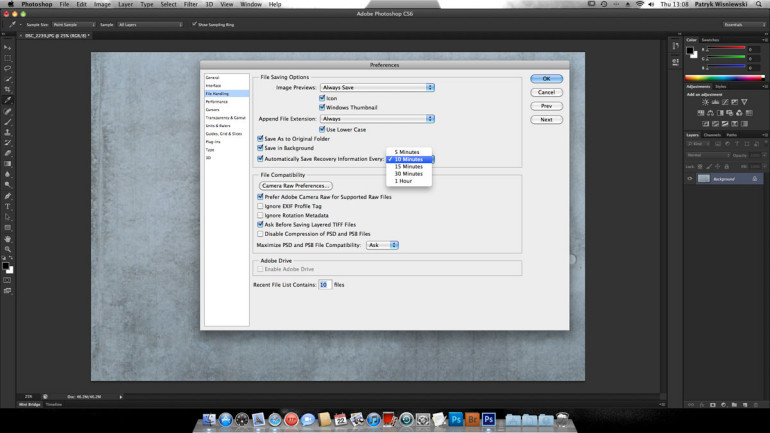
Task: Open the Maximize PSD and PSB Compatibility dropdown
Action: (382, 245)
